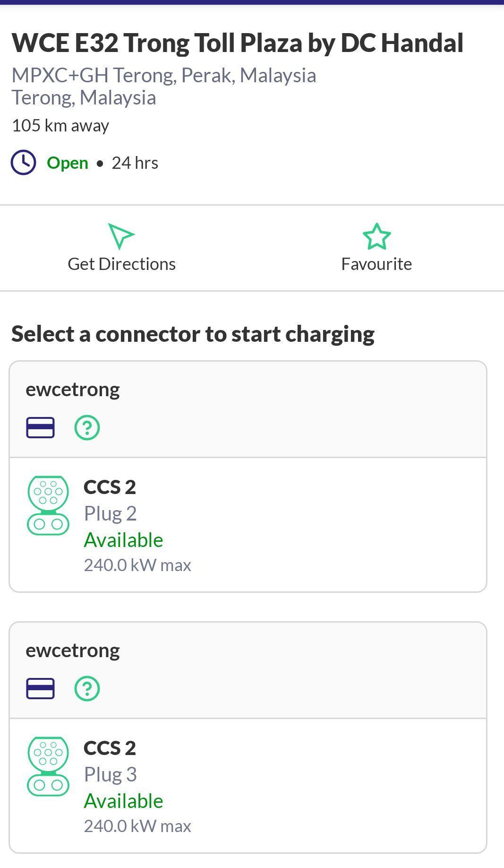
Task: Click the clock icon beside Open status
Action: tap(23, 163)
